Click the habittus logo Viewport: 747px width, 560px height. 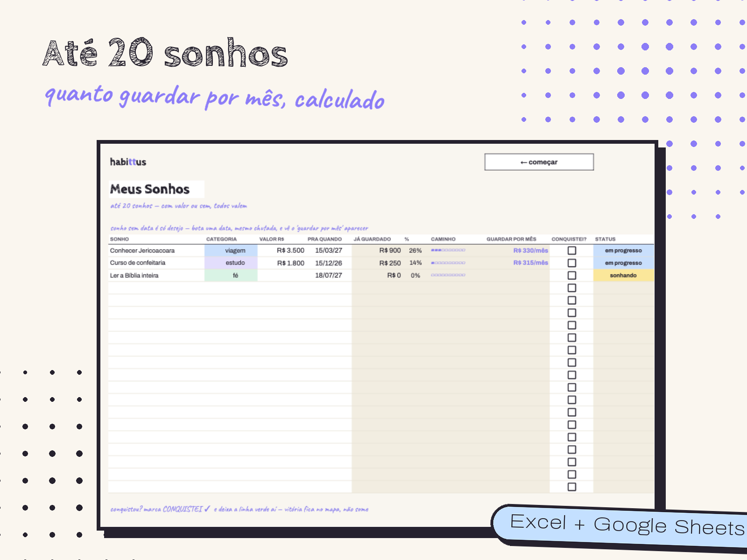coord(128,162)
